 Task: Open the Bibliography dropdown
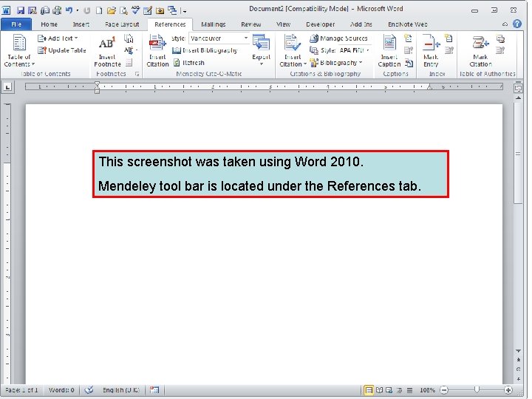point(336,63)
